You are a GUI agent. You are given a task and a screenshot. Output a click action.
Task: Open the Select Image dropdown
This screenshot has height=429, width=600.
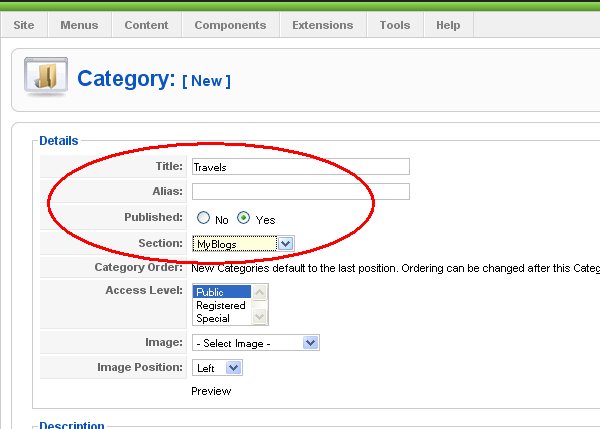(x=256, y=343)
